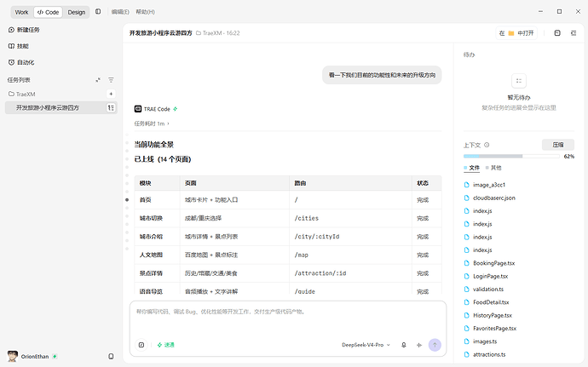Viewport: 588px width, 367px height.
Task: Open the task list filter icon
Action: [111, 80]
